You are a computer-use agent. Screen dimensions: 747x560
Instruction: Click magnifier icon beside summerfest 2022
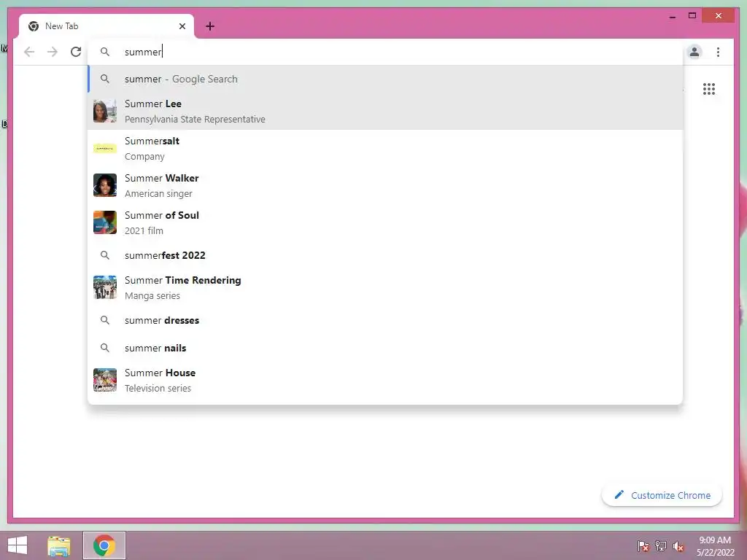[x=105, y=255]
